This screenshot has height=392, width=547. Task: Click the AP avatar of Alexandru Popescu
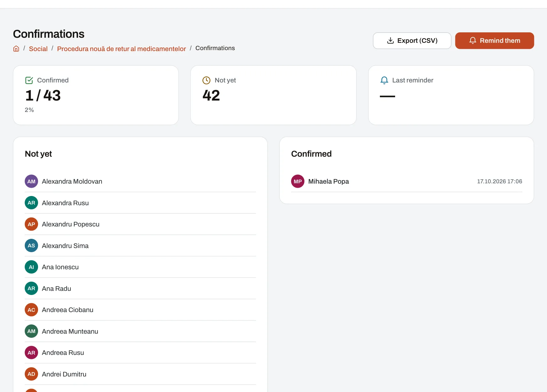[x=31, y=224]
